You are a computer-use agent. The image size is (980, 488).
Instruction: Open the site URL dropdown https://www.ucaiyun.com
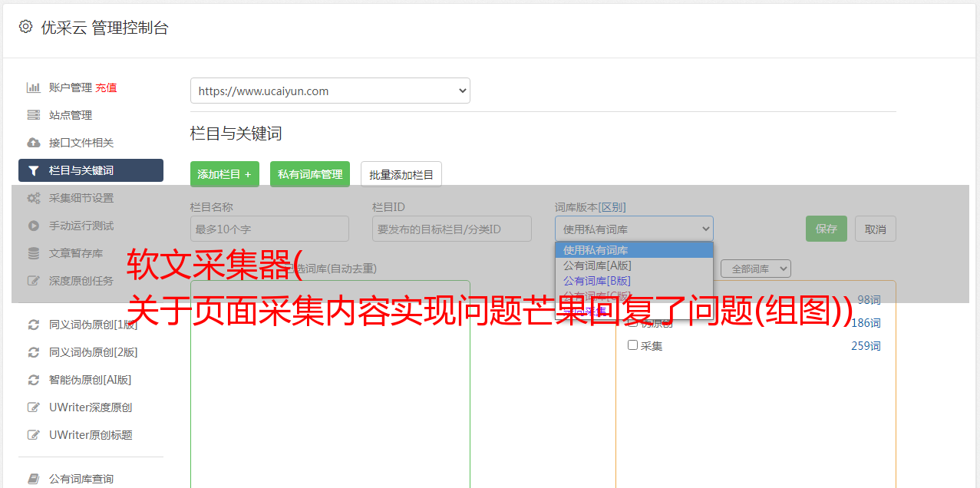(x=330, y=91)
